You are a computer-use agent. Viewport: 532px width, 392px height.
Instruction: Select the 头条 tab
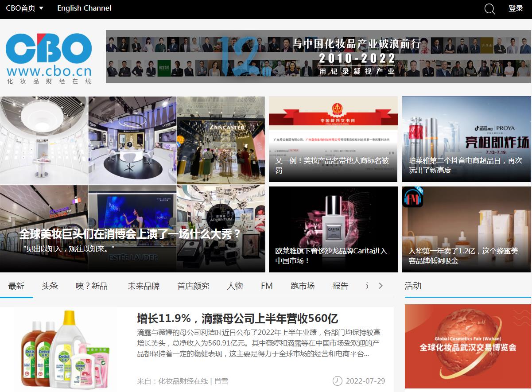50,286
